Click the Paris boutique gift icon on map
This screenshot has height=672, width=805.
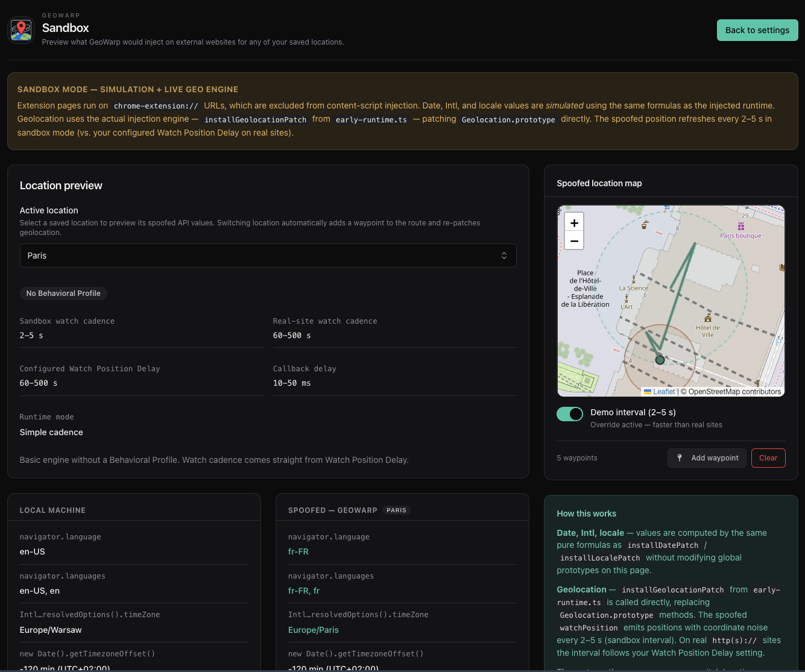pos(741,225)
